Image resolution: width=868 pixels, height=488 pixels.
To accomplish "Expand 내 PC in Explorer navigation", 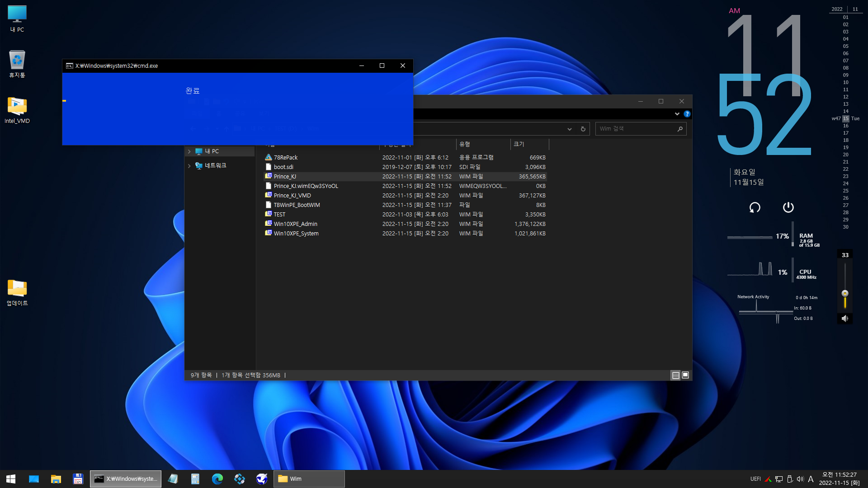I will (189, 151).
